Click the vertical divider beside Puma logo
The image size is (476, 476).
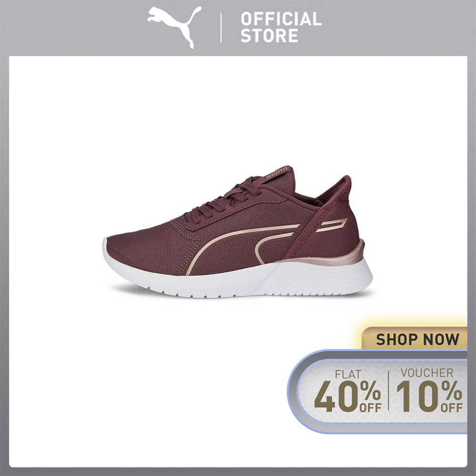[x=221, y=27]
